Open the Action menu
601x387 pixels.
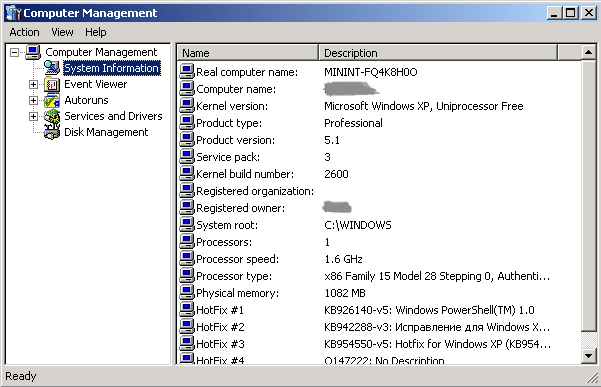click(25, 32)
